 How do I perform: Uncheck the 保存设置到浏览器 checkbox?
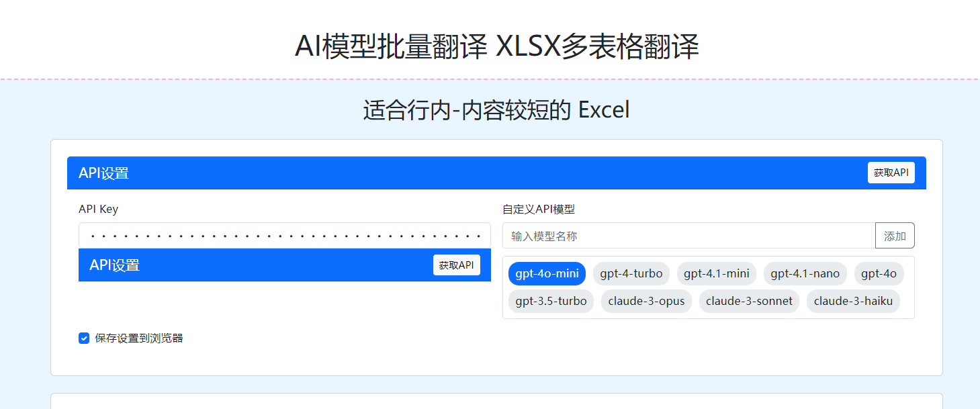click(84, 338)
